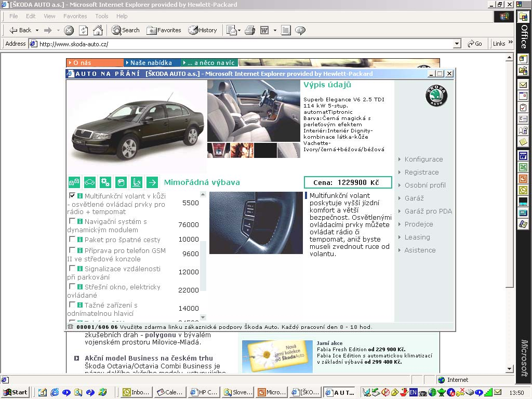The image size is (532, 399).
Task: Click the Discuss icon in the toolbar
Action: coord(300,31)
